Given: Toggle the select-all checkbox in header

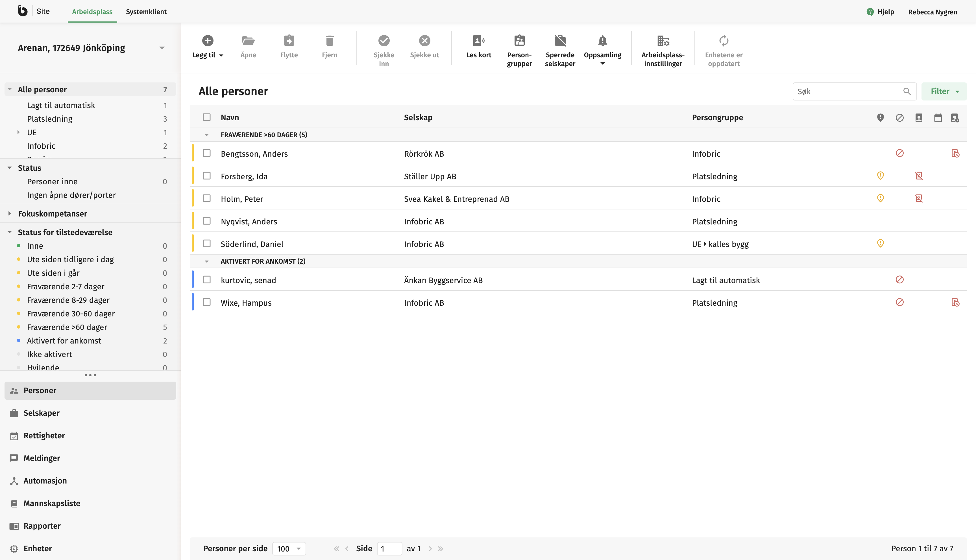Looking at the screenshot, I should [x=207, y=117].
